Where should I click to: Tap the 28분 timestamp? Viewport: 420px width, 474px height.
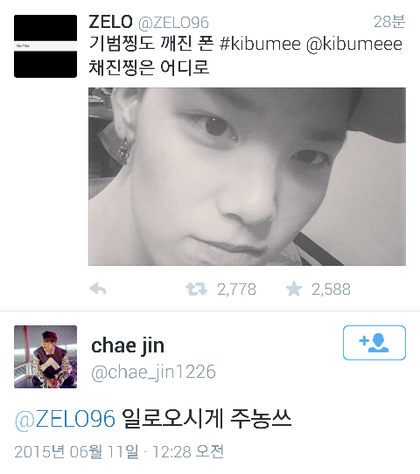pos(389,22)
